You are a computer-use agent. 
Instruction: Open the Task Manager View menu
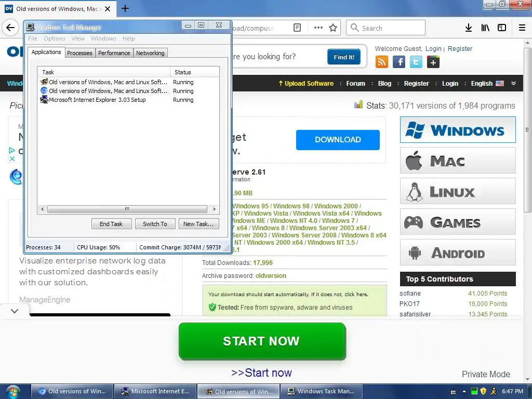(78, 38)
